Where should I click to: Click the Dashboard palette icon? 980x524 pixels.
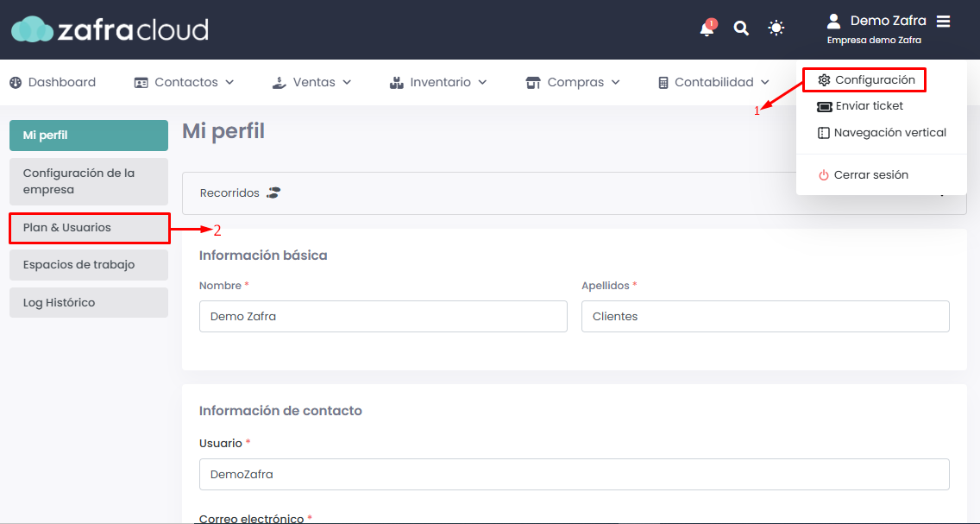16,83
